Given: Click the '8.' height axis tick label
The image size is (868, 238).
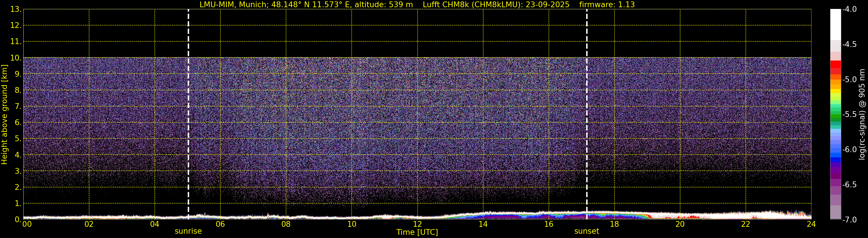Looking at the screenshot, I should [x=18, y=90].
